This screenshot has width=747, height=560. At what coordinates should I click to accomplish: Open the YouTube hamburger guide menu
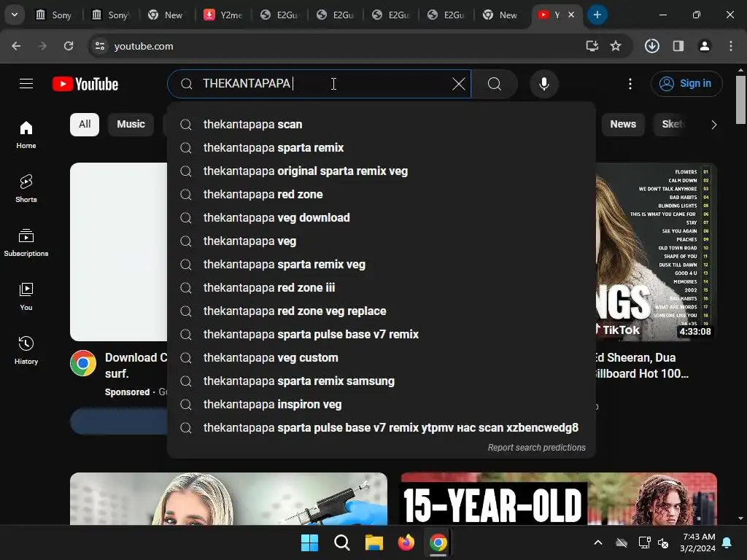(26, 84)
